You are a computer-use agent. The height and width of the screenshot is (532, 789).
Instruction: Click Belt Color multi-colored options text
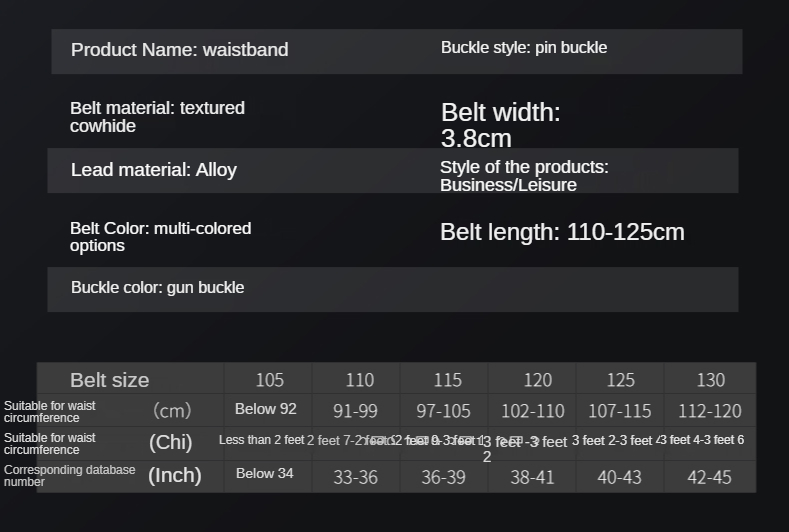tap(160, 237)
